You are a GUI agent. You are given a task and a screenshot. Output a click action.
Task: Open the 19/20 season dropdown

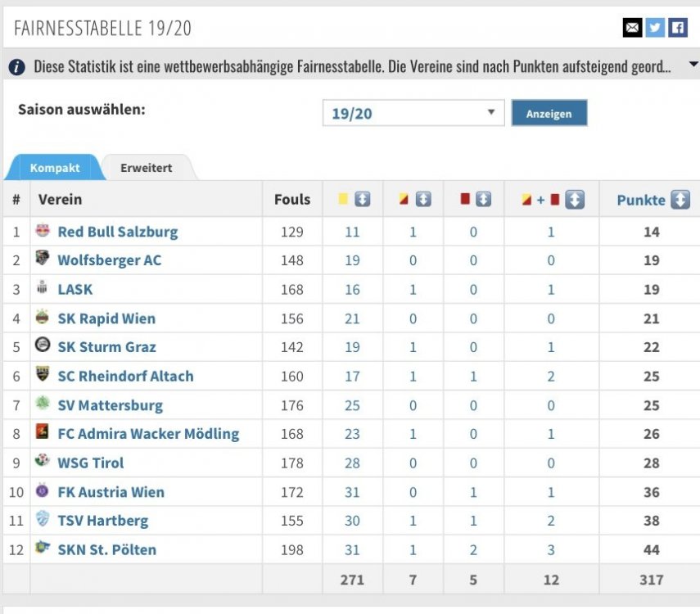(413, 113)
